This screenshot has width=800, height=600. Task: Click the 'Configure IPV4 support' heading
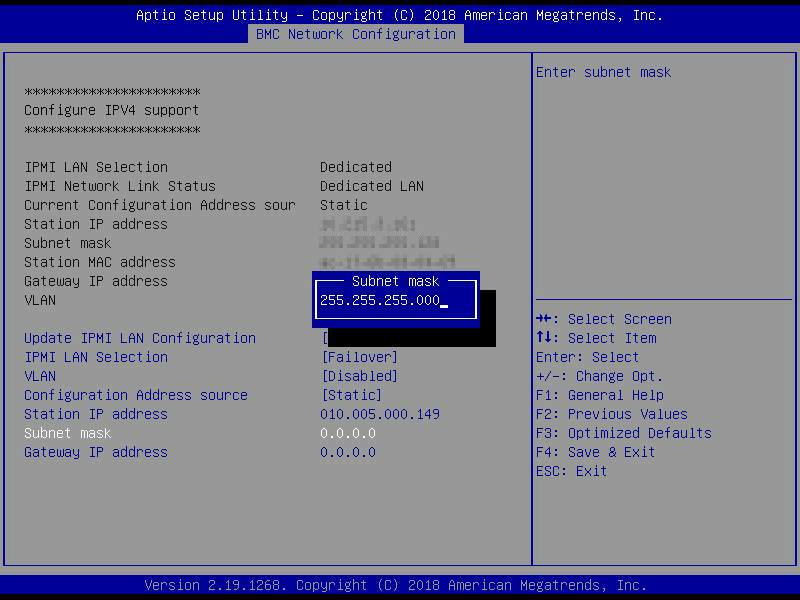(x=111, y=110)
